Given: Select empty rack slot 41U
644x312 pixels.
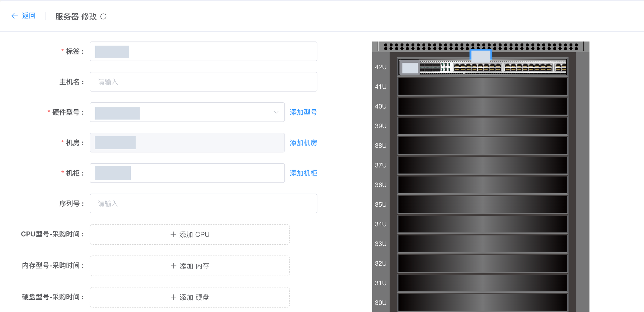Looking at the screenshot, I should [483, 87].
